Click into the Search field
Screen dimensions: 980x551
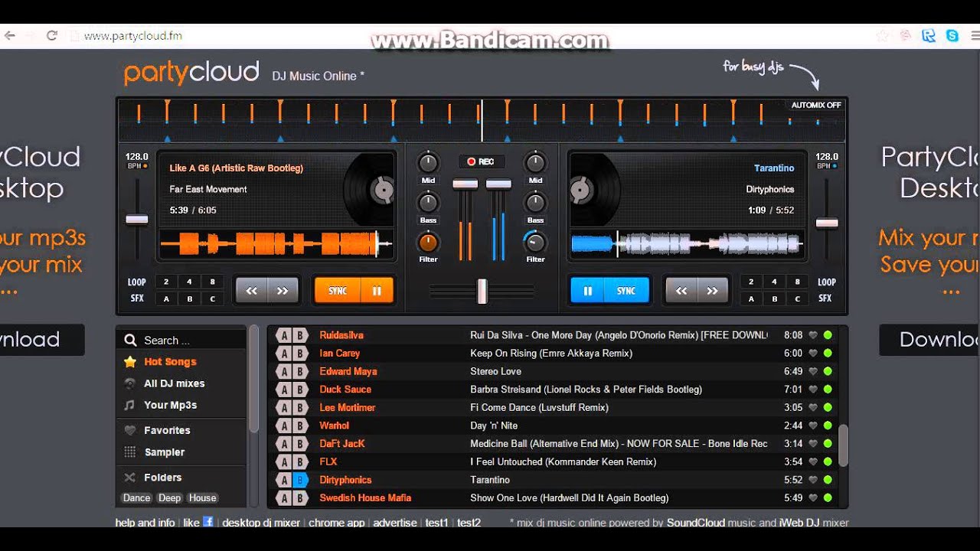182,341
